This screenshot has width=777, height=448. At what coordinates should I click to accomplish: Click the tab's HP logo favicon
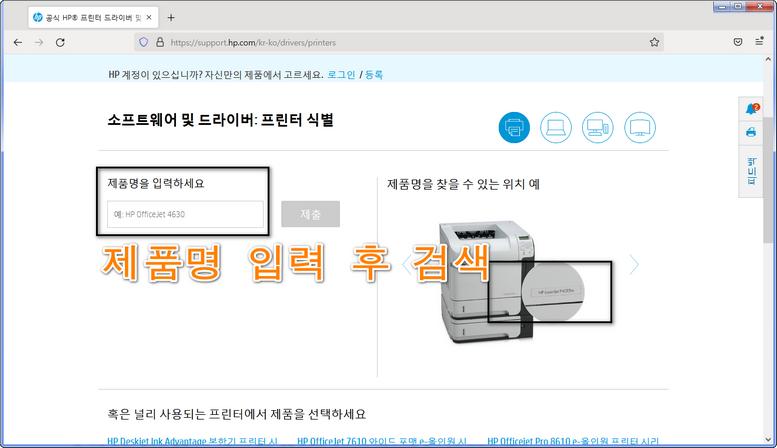coord(38,17)
